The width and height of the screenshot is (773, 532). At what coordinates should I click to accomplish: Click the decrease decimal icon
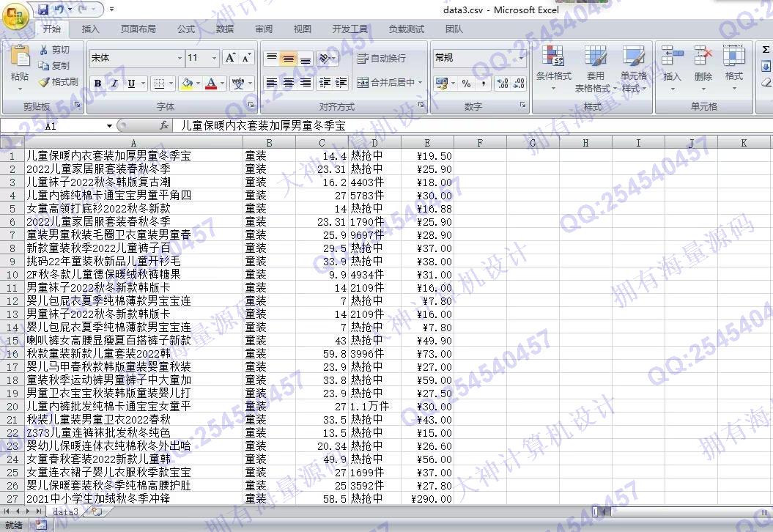(x=519, y=84)
